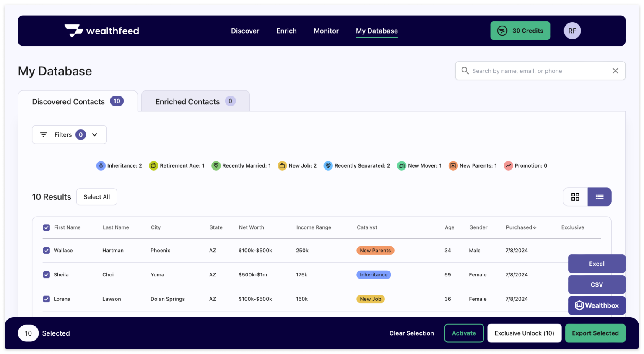644x354 pixels.
Task: Deselect Lorena Lawson's checkbox
Action: point(46,299)
